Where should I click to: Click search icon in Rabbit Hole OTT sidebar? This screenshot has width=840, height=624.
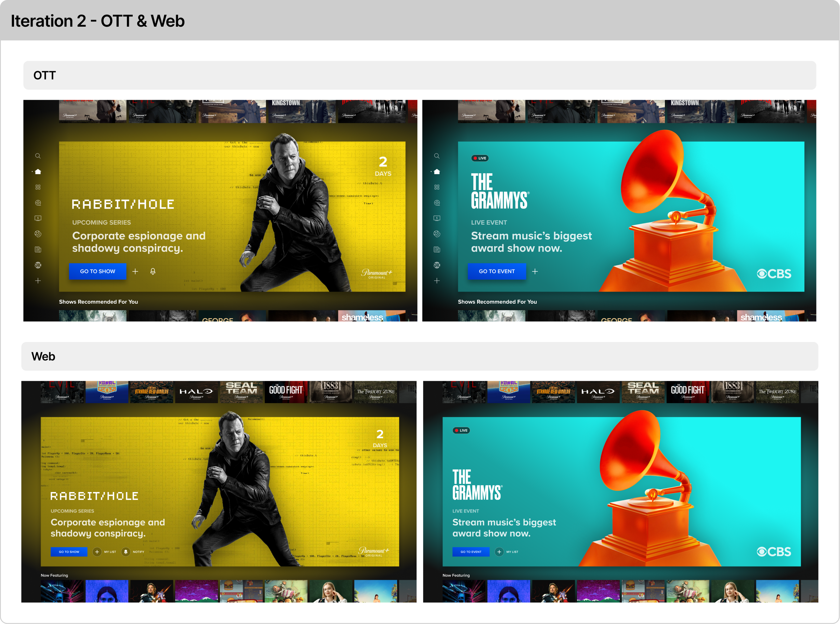pyautogui.click(x=38, y=156)
